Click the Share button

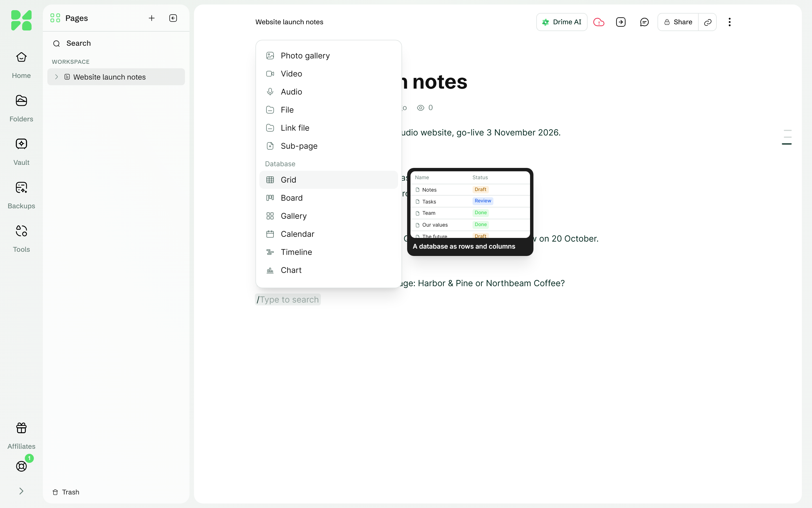[678, 22]
